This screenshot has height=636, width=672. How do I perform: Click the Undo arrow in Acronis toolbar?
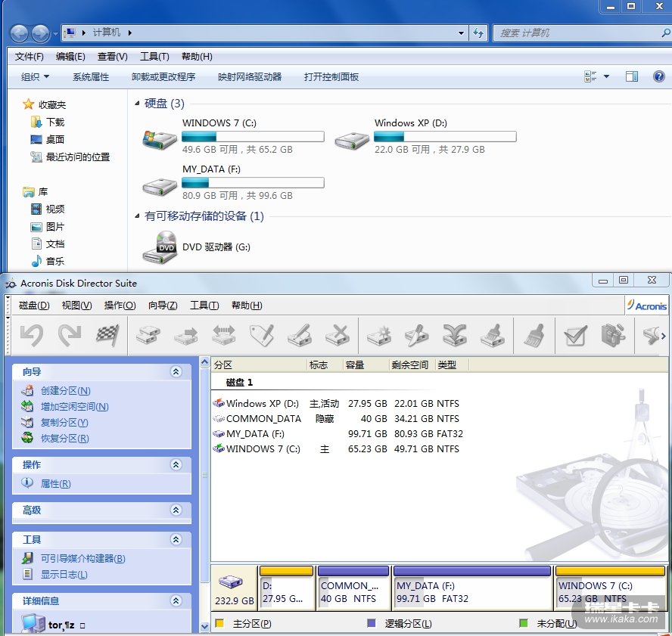(x=32, y=335)
